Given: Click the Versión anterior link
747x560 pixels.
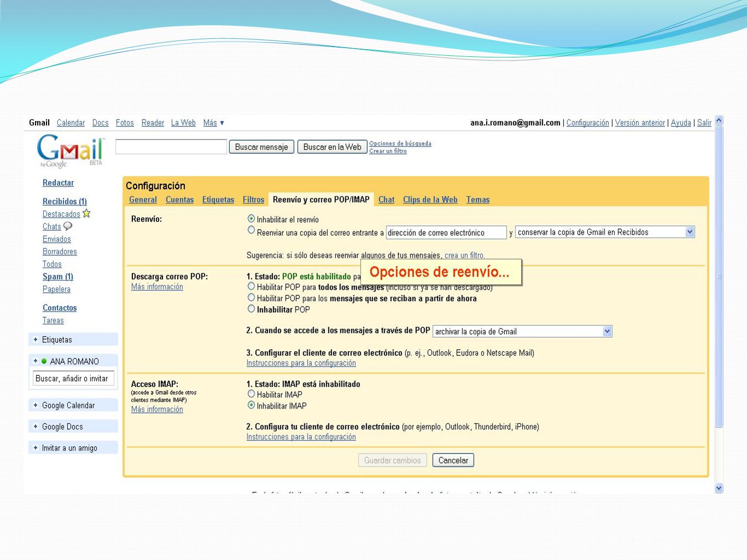Looking at the screenshot, I should [640, 123].
